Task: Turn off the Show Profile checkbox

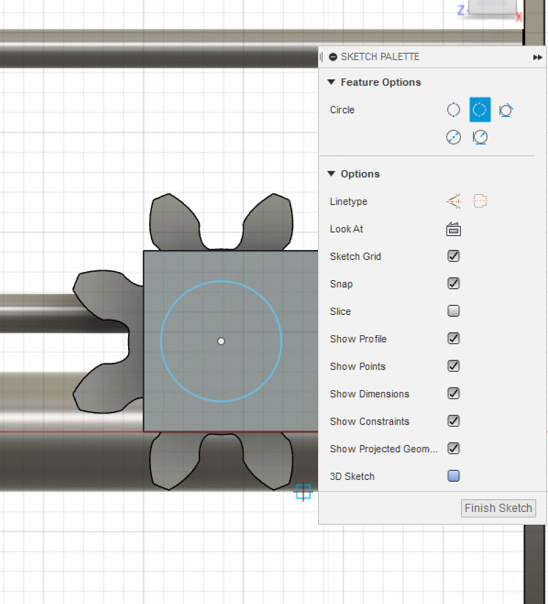Action: coord(453,339)
